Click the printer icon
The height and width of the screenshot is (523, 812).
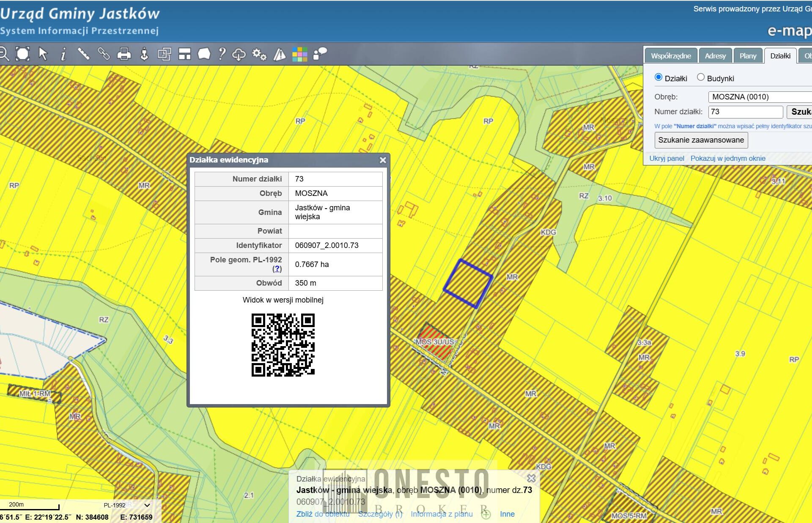tap(124, 54)
